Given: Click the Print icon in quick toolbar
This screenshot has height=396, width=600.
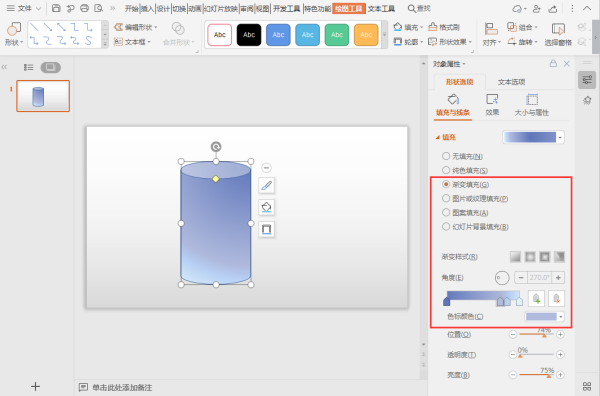Looking at the screenshot, I should 85,8.
